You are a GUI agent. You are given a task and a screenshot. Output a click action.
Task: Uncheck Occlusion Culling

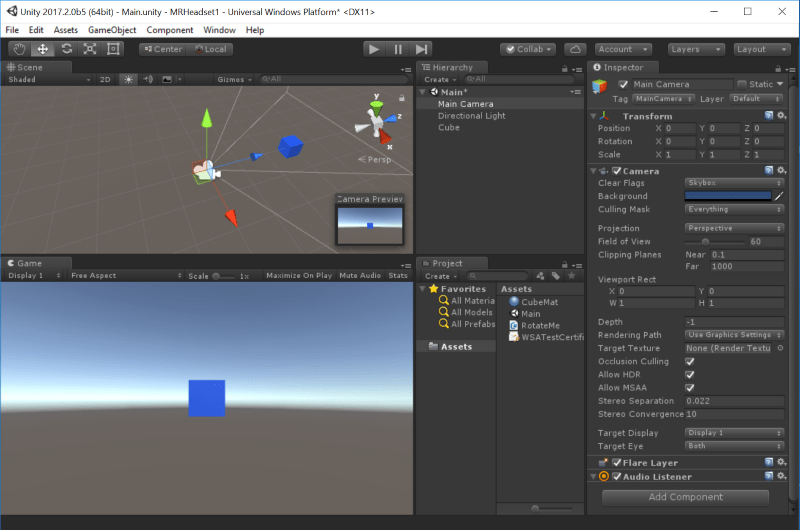(x=690, y=361)
